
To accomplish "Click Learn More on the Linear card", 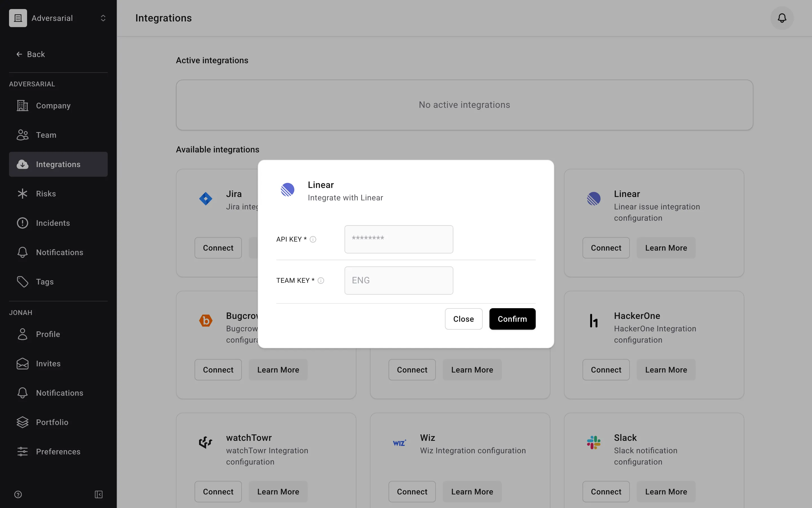I will 666,248.
